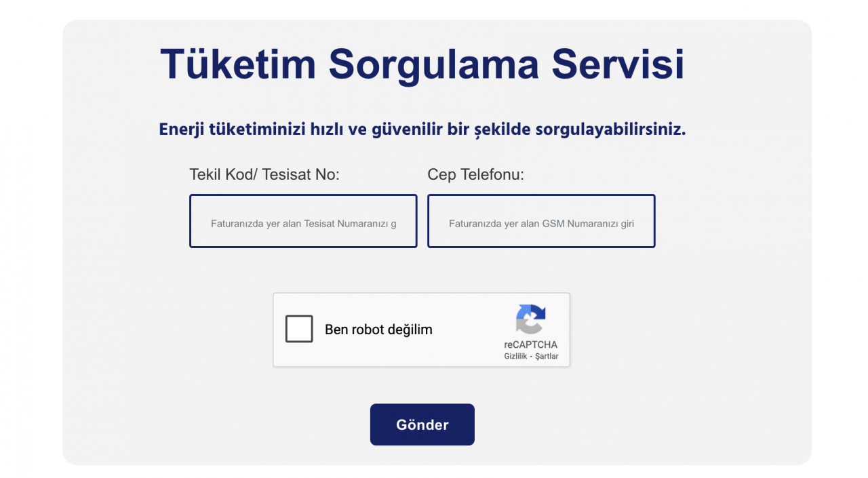Click the reCAPTCHA circular arrows logo
This screenshot has height=478, width=868.
point(530,319)
